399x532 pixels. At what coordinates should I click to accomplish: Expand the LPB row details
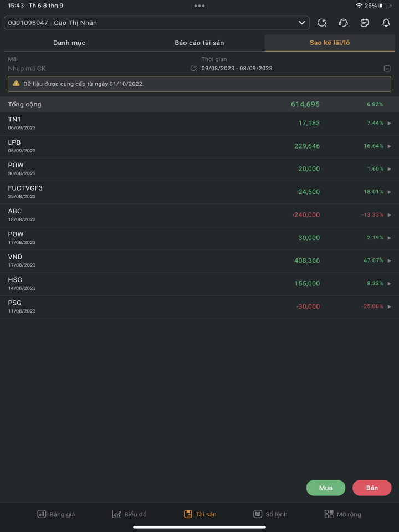tap(389, 146)
